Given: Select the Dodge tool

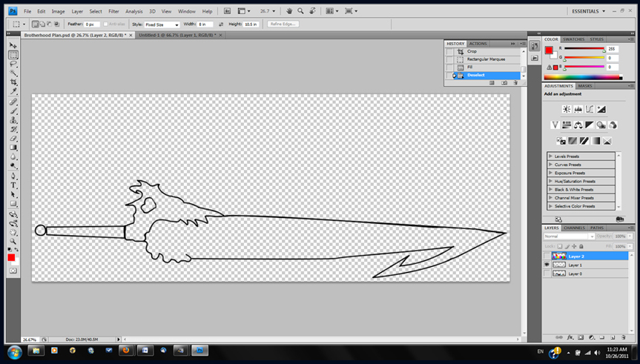Looking at the screenshot, I should tap(13, 165).
